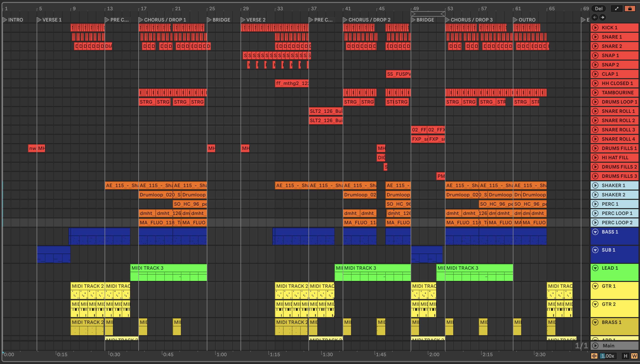Jump to next locator arrow
Screen dimensions: 640x364
[603, 17]
